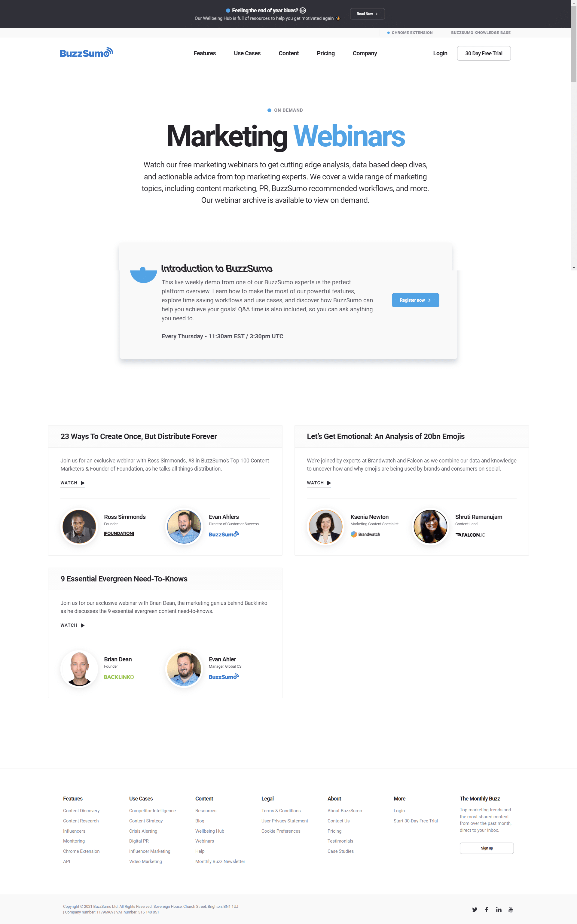Expand Company navigation menu dropdown
The width and height of the screenshot is (577, 924).
tap(364, 53)
